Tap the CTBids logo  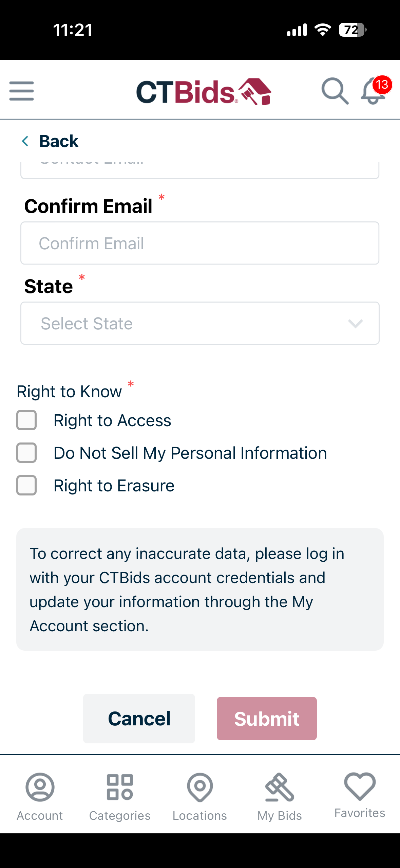click(204, 92)
